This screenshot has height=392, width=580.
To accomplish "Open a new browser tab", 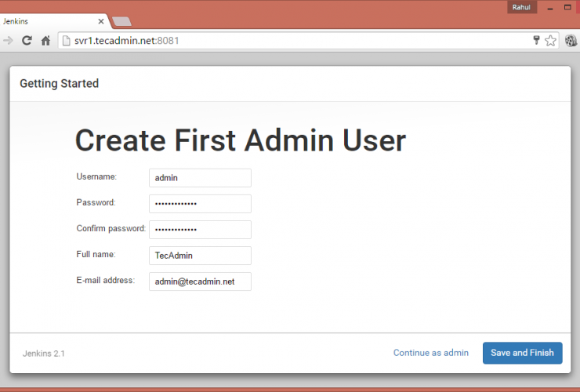I will tap(121, 21).
